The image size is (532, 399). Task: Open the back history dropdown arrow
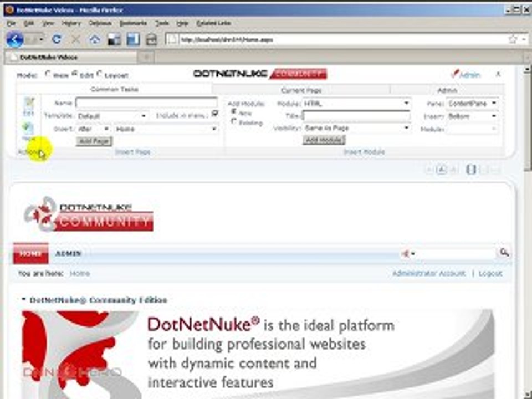pos(41,39)
